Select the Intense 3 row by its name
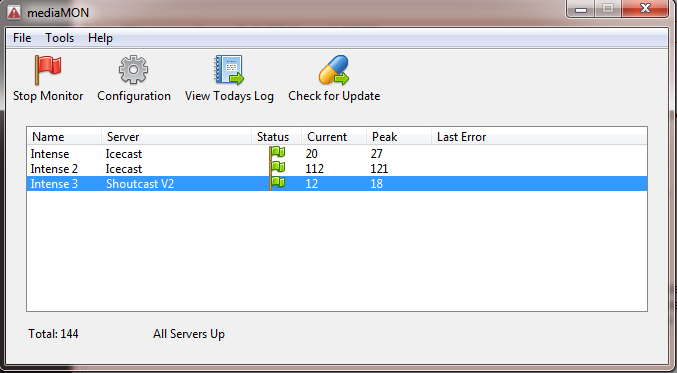The width and height of the screenshot is (677, 373). pos(54,184)
